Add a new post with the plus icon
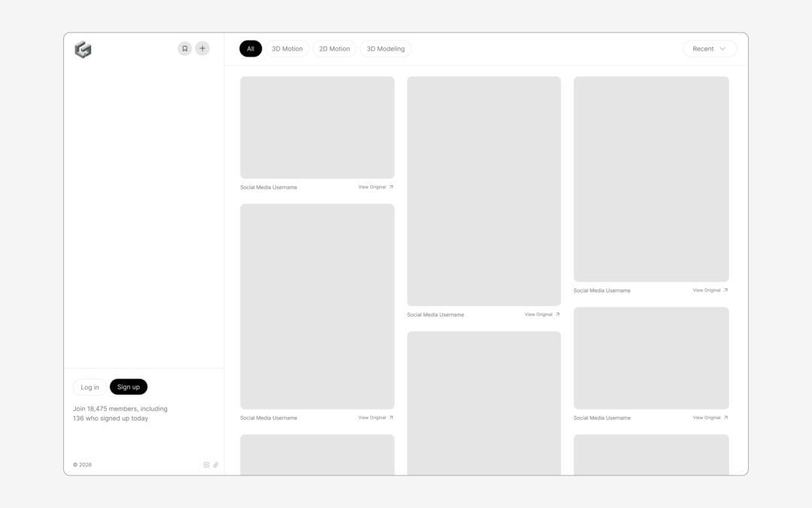Image resolution: width=812 pixels, height=508 pixels. [202, 49]
